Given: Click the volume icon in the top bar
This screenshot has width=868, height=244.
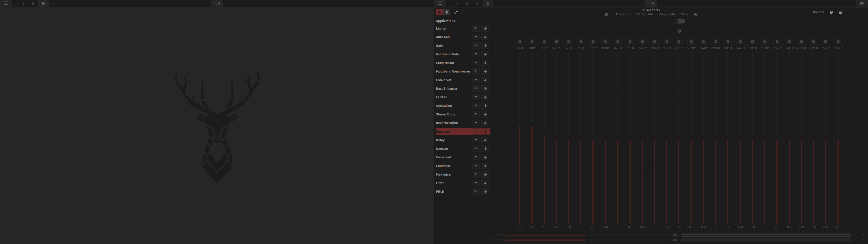Looking at the screenshot, I should click(x=862, y=3).
